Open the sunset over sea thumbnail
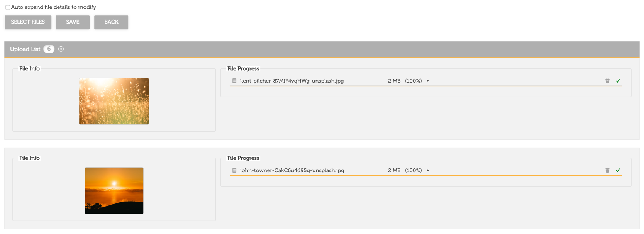 click(x=114, y=191)
